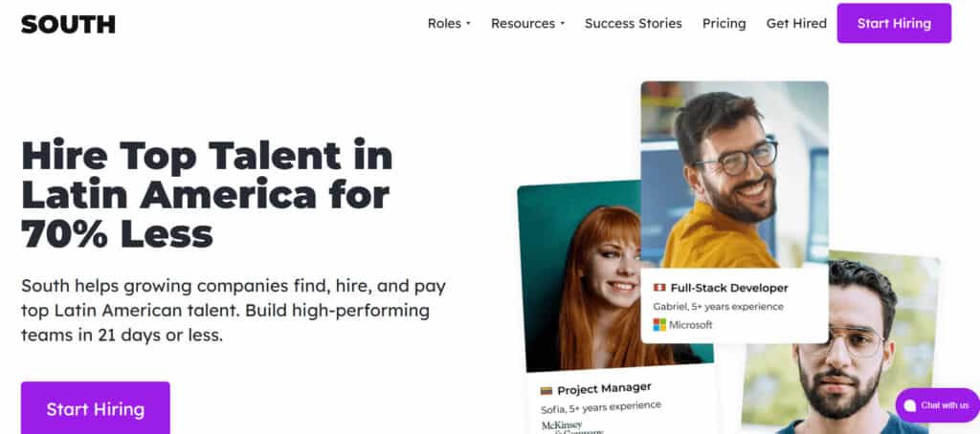Open the Resources dropdown menu

[x=527, y=24]
